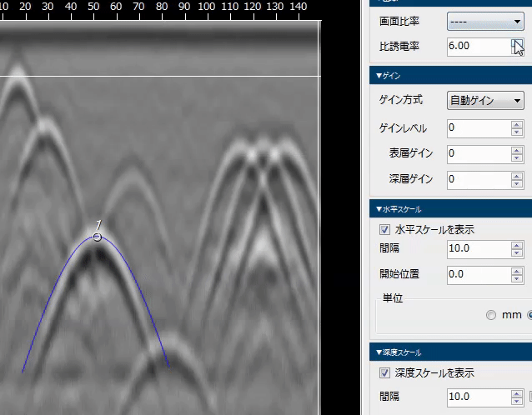532x415 pixels.
Task: Decrease the 表層ゲイン value
Action: [517, 158]
